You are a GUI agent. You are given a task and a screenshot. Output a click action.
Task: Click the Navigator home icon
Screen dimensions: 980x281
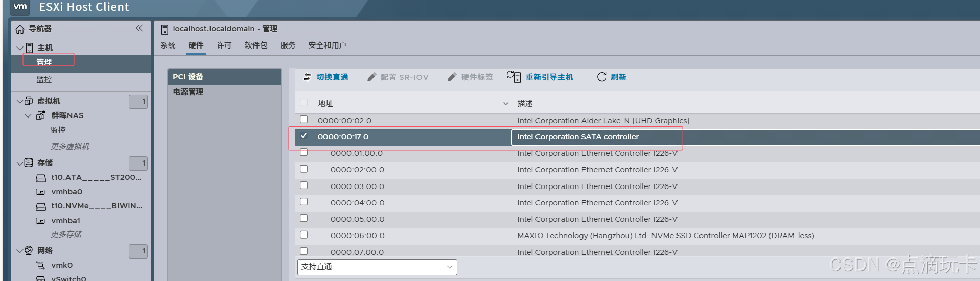click(x=20, y=29)
